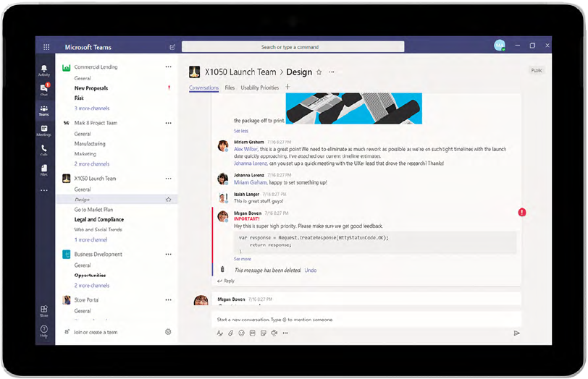The height and width of the screenshot is (379, 588).
Task: Open the sticker picker
Action: pyautogui.click(x=264, y=333)
